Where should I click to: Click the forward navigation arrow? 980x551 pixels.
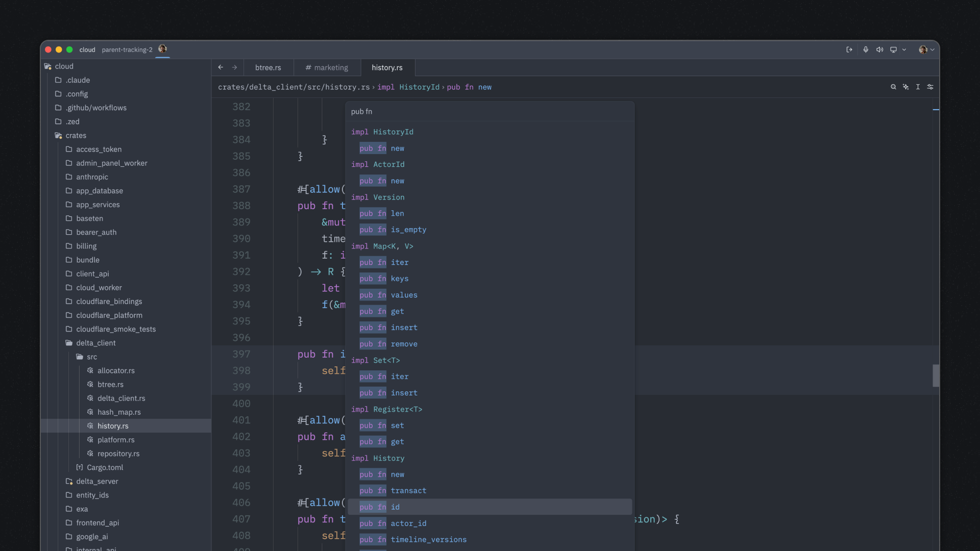[234, 67]
